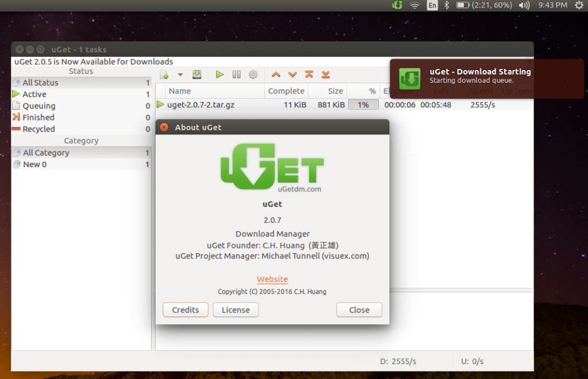Viewport: 588px width, 379px height.
Task: Open the Credits button in About uGet
Action: point(185,310)
